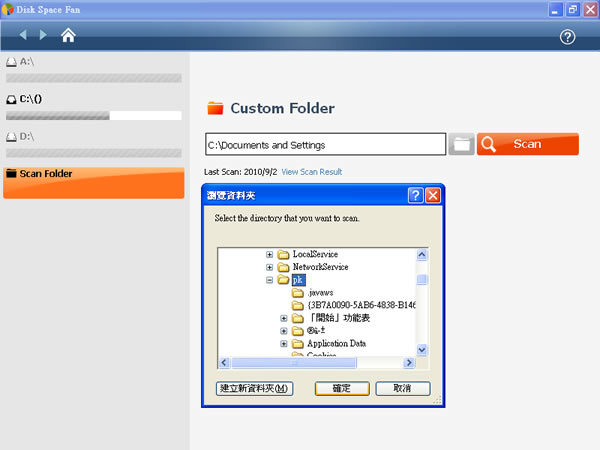Viewport: 600px width, 450px height.
Task: Cancel with the 取消 button
Action: [x=403, y=388]
